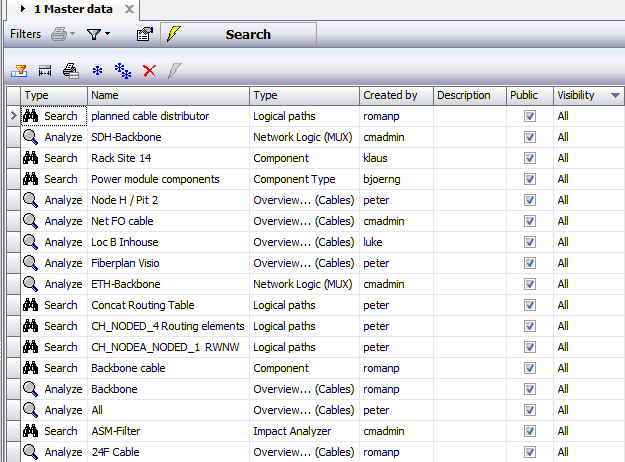Select the Backbone cable name cell
Screen dimensions: 625x462
(168, 368)
